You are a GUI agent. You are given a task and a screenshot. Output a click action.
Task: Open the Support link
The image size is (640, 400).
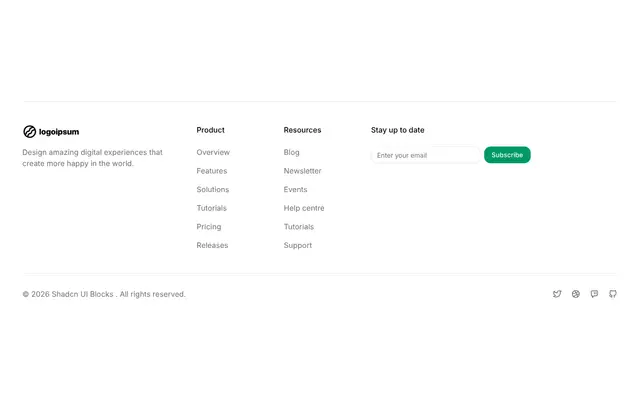tap(298, 245)
